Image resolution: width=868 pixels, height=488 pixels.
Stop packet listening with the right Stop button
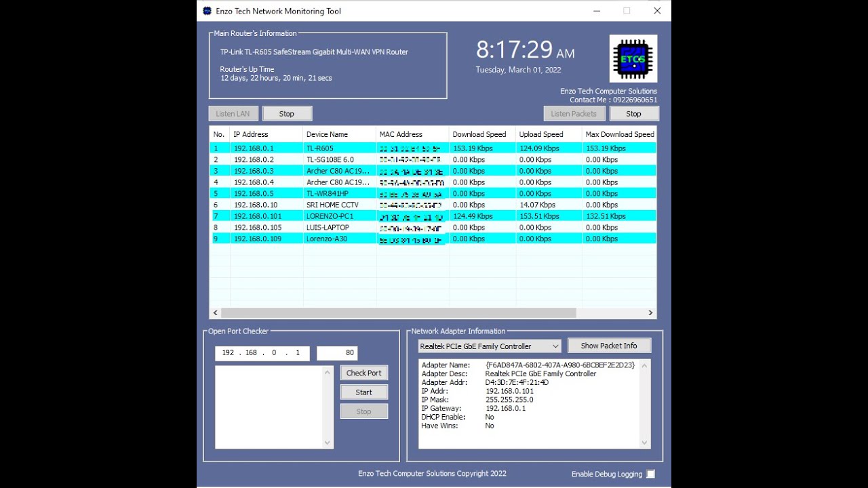[633, 114]
